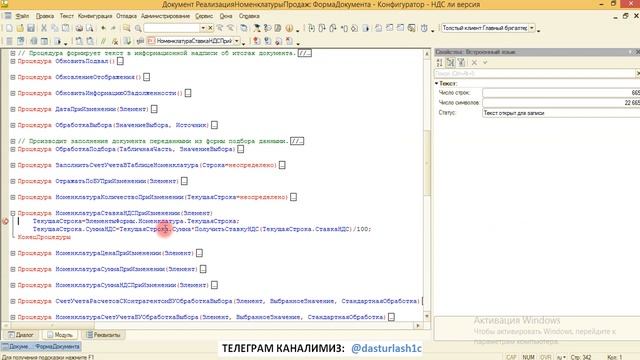640x360 pixels.
Task: Click the toolbar search text field
Action: pos(172,28)
